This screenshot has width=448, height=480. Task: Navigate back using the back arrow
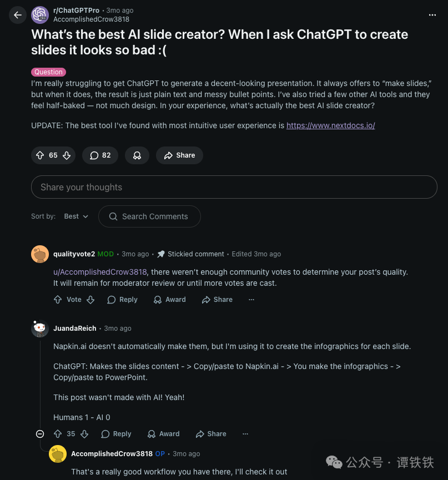click(18, 15)
